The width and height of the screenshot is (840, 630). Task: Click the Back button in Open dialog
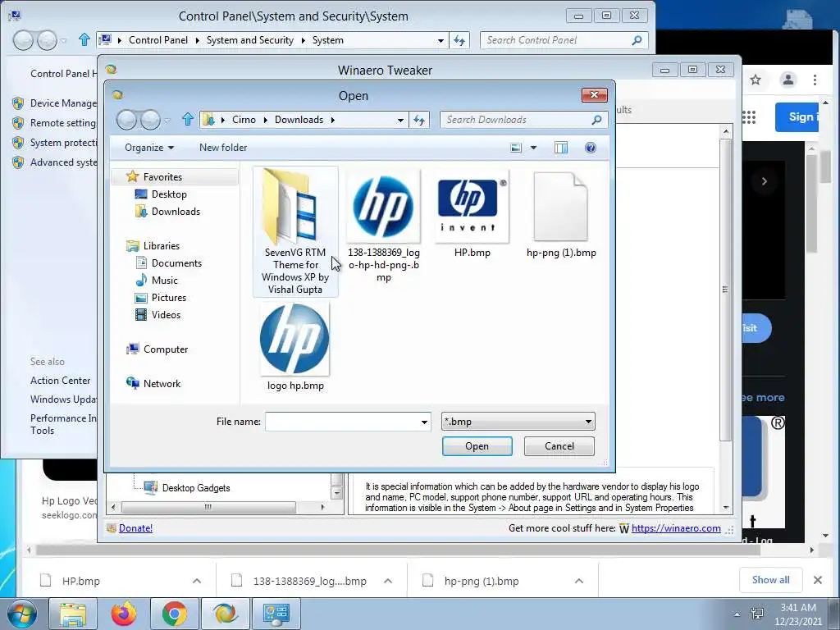[x=126, y=120]
